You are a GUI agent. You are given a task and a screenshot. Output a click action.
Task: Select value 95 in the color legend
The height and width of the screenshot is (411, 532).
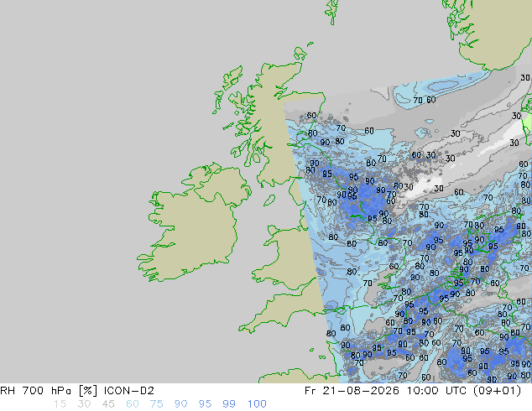click(205, 404)
